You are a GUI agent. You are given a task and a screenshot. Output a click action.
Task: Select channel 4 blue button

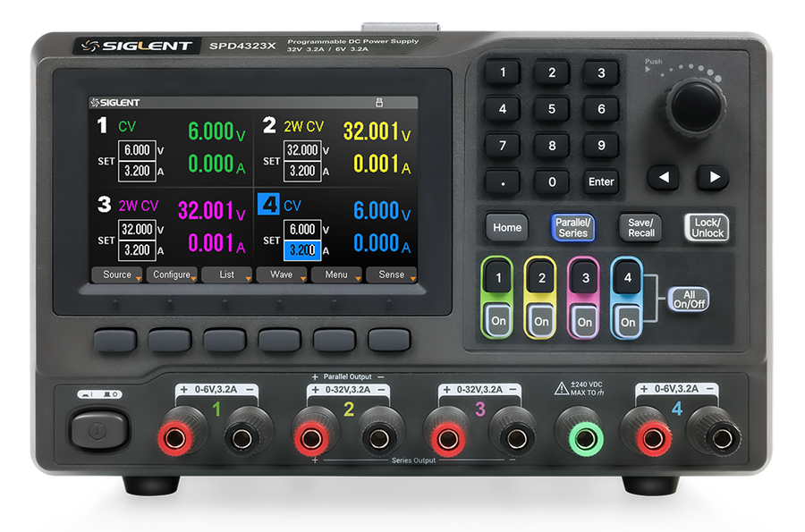tap(628, 277)
